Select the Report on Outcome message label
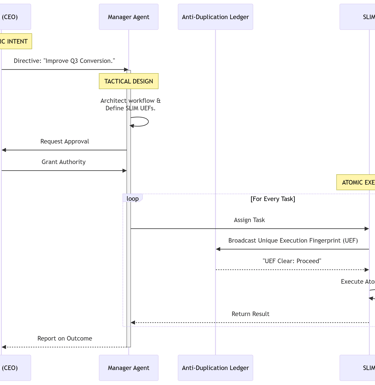 [65, 339]
